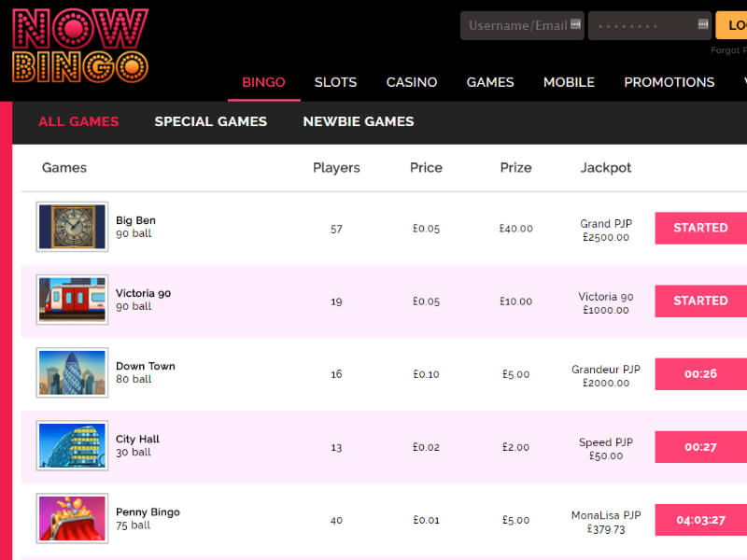747x560 pixels.
Task: Click the 57 players count
Action: click(x=336, y=229)
